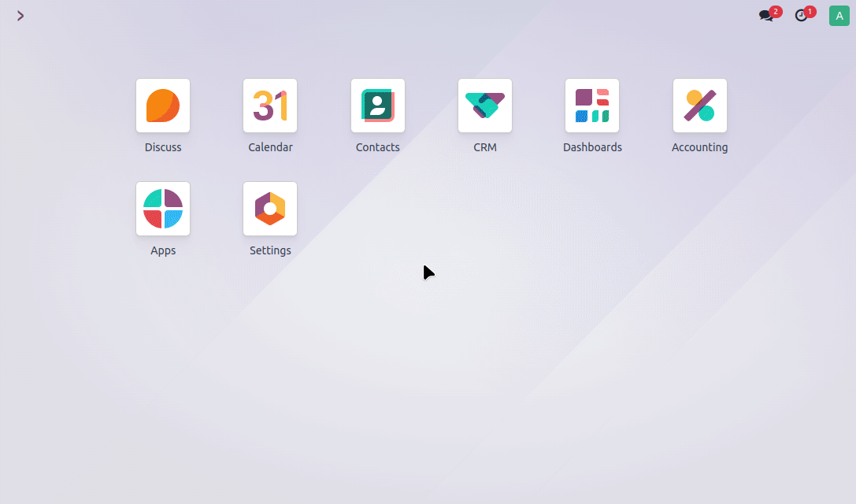This screenshot has height=504, width=856.
Task: Click the "Discuss" text label
Action: (x=163, y=147)
